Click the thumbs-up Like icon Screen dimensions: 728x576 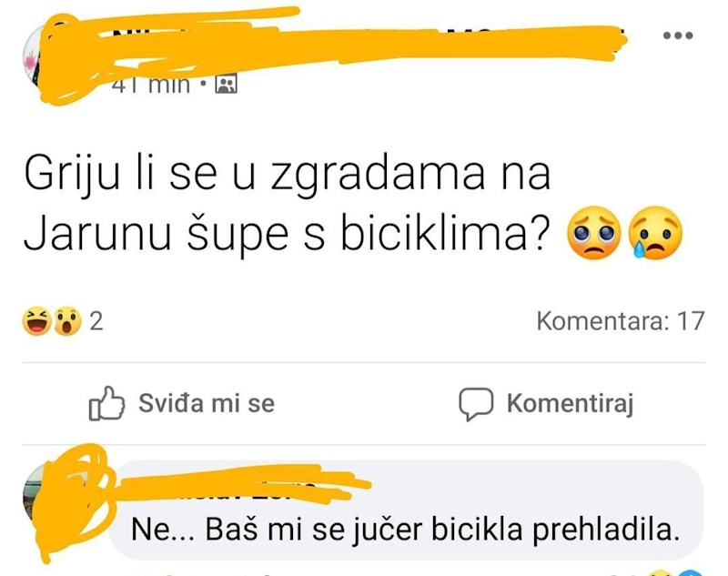[x=106, y=403]
